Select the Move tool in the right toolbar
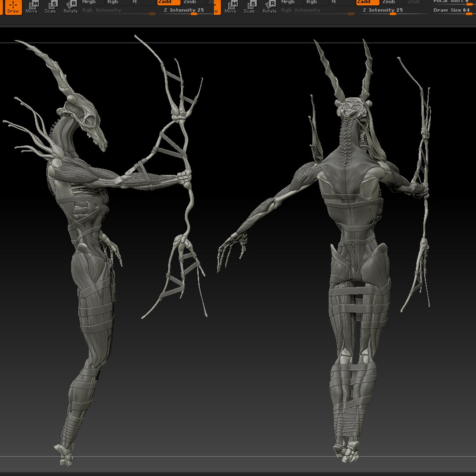The height and width of the screenshot is (476, 476). 230,7
